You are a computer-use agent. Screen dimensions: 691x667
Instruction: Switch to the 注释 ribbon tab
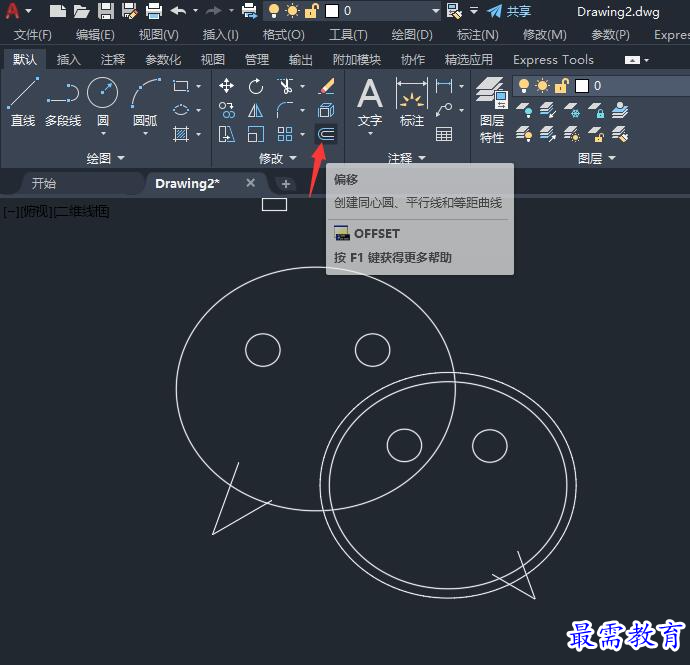(113, 59)
